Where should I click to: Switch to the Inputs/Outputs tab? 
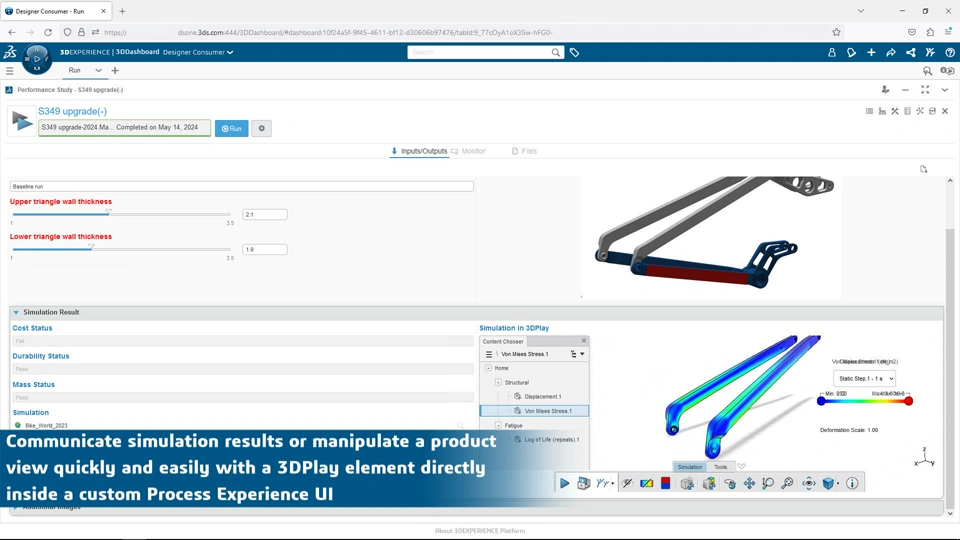(419, 151)
